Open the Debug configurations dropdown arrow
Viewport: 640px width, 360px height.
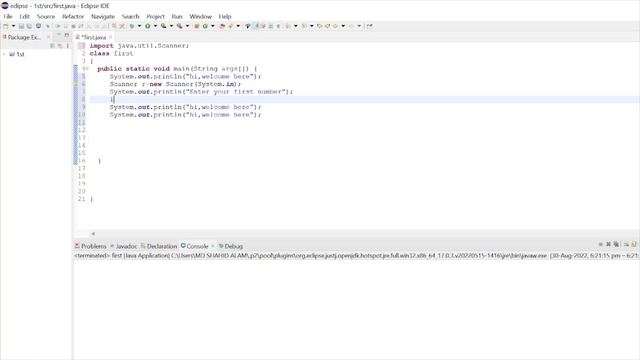[x=139, y=26]
